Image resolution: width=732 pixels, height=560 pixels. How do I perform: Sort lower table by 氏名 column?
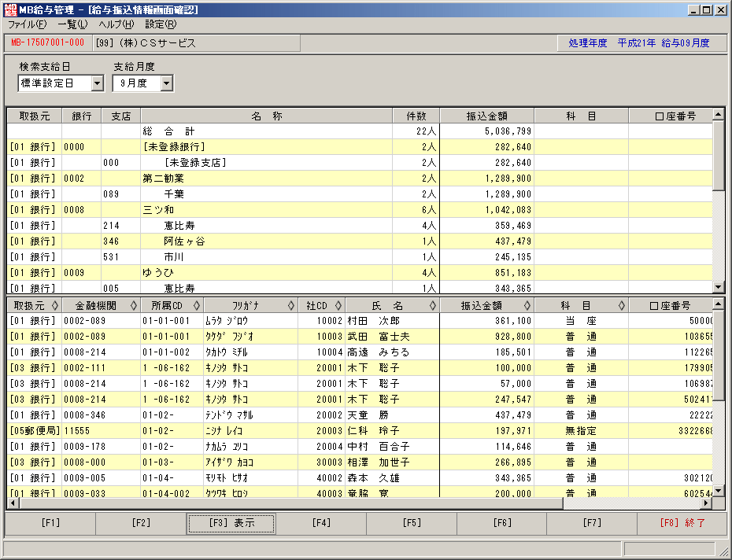[x=393, y=306]
